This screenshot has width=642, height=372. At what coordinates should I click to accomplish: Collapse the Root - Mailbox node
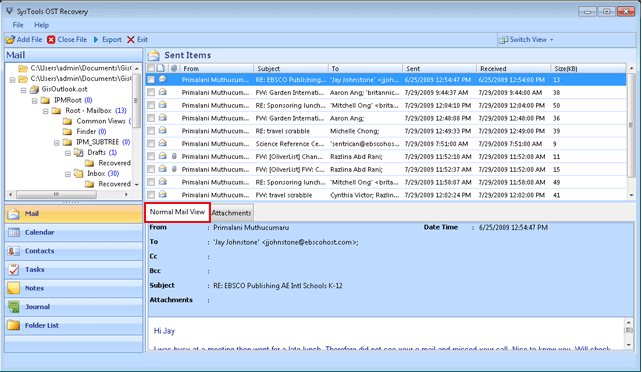46,111
